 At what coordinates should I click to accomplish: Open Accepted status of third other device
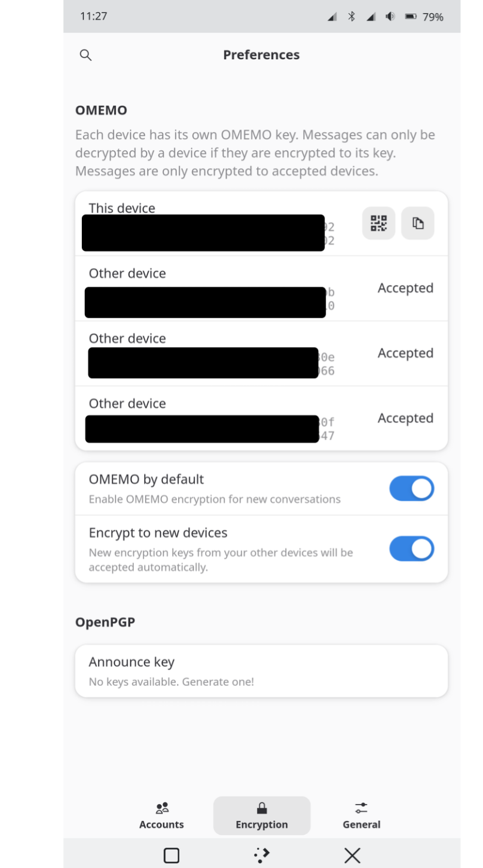(x=405, y=418)
